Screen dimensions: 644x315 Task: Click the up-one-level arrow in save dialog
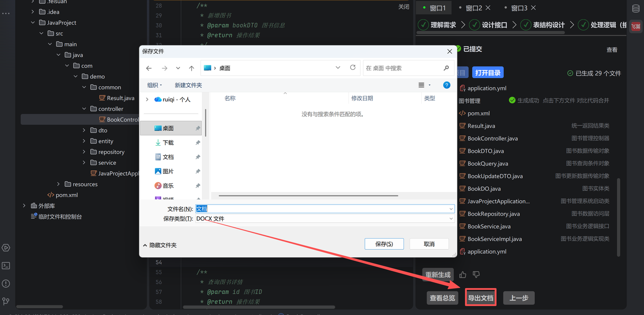pos(192,68)
